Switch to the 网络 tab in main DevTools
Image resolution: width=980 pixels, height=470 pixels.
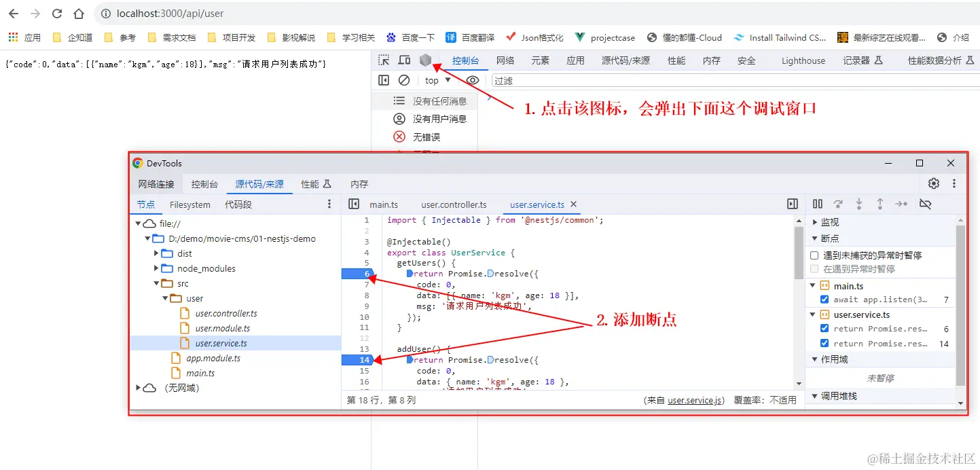pos(505,60)
